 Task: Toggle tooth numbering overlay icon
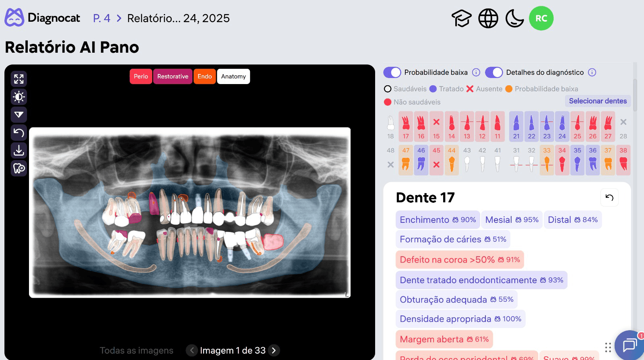[19, 168]
